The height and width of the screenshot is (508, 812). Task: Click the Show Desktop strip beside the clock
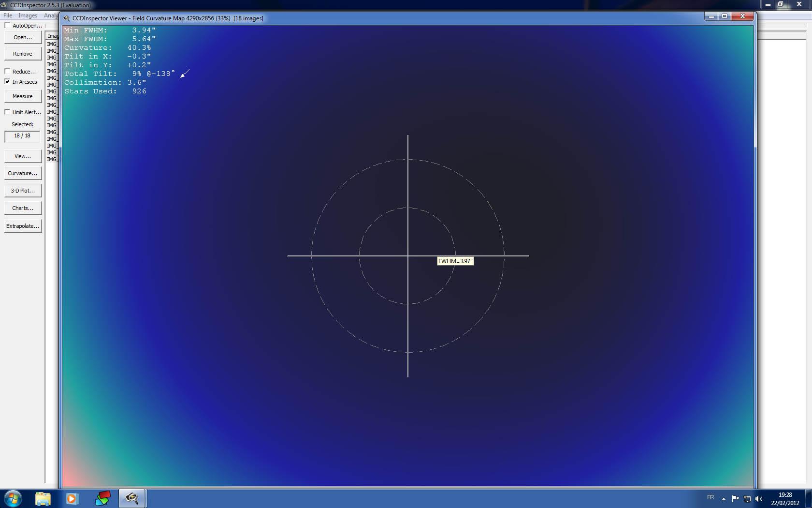coord(809,498)
